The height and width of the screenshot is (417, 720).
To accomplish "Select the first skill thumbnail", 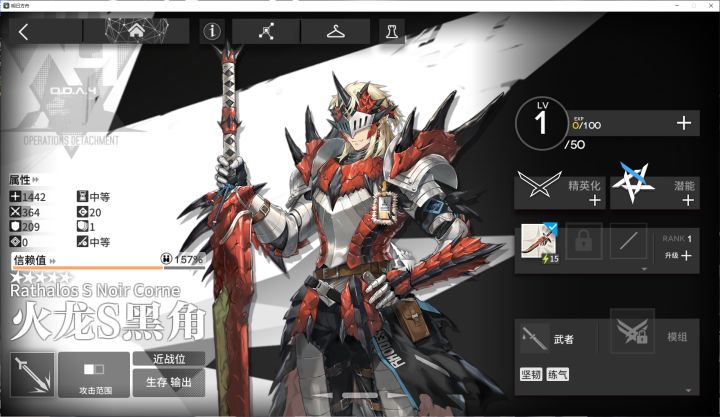I will tap(539, 242).
